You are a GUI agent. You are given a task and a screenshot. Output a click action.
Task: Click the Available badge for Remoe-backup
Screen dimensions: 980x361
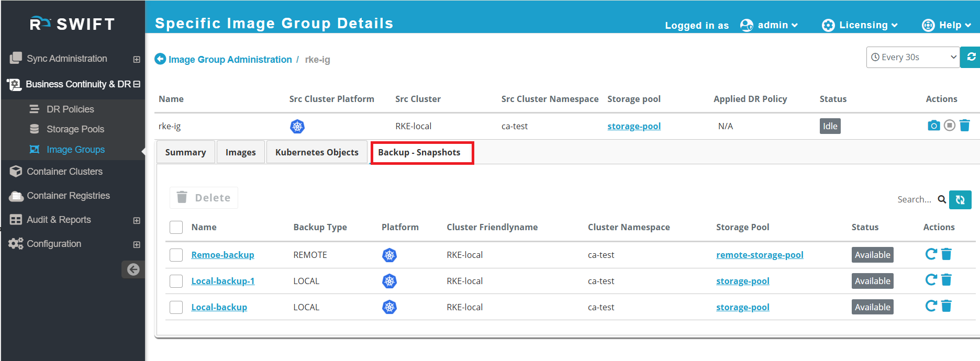tap(872, 255)
